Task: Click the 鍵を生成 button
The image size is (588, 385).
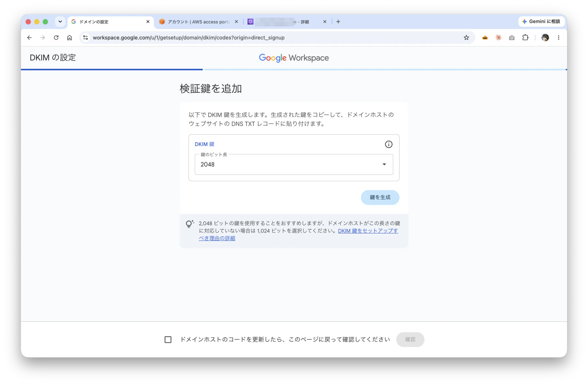Action: coord(380,197)
